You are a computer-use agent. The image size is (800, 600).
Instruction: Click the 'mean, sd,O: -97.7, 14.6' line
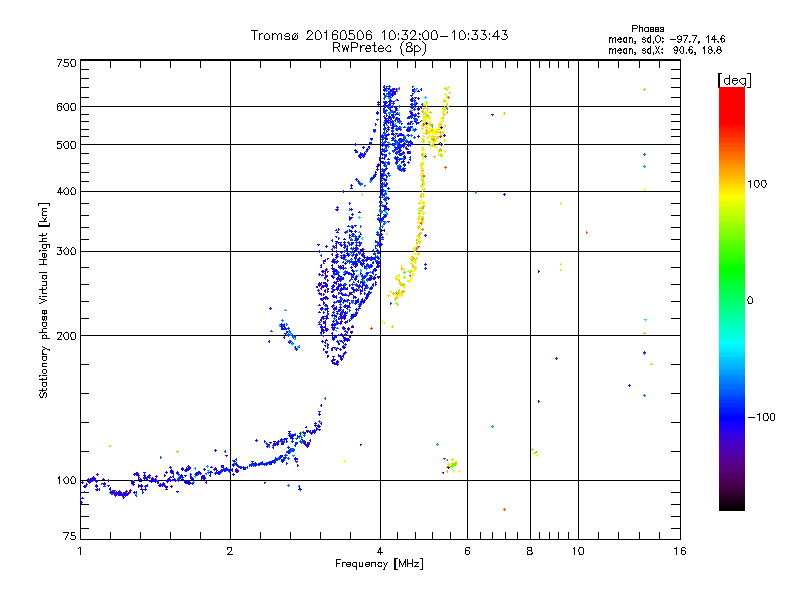pos(666,39)
